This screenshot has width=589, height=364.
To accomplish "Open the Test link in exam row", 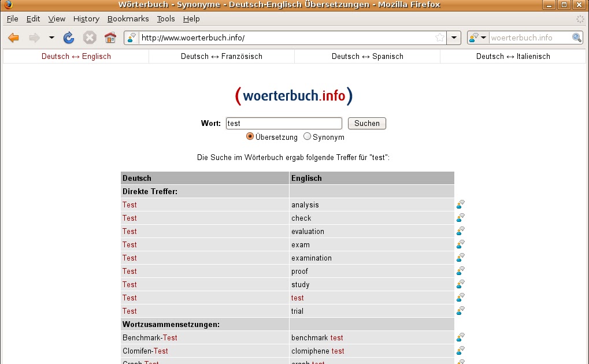I will [x=129, y=244].
